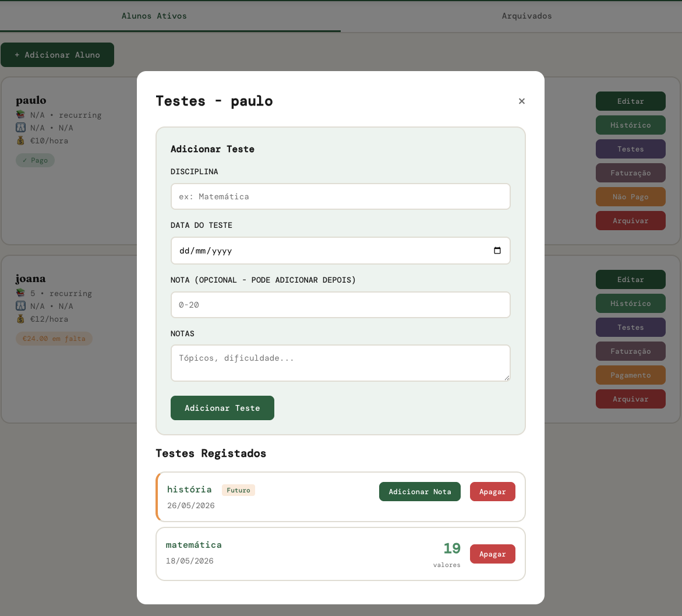The height and width of the screenshot is (616, 682).
Task: Select the Alunos Ativos tab
Action: 154,16
